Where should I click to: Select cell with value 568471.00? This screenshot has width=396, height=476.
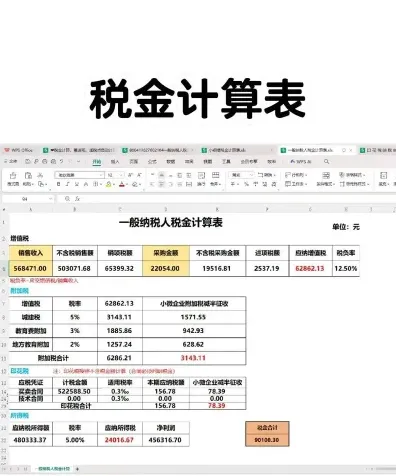(30, 268)
